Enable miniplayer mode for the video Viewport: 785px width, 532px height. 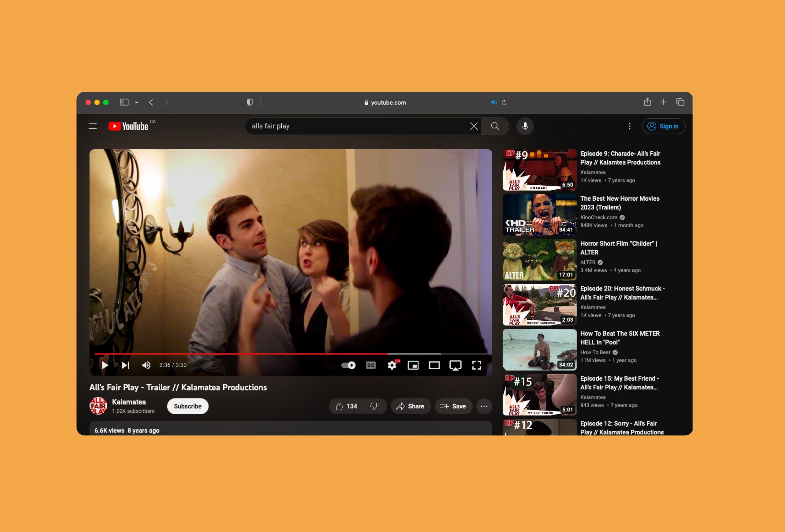(x=413, y=365)
